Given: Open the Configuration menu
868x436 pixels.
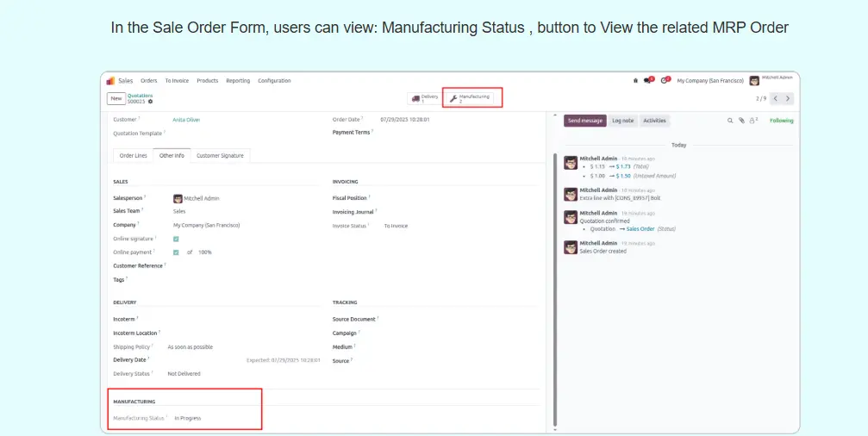Looking at the screenshot, I should coord(274,81).
